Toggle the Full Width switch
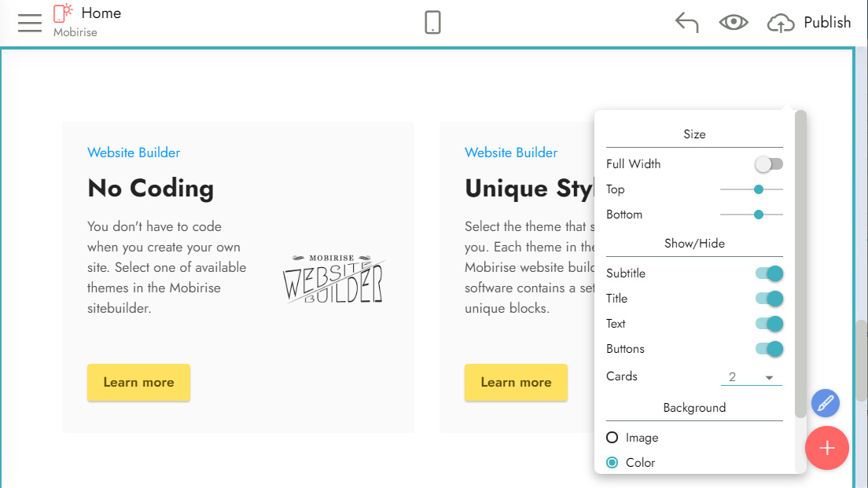This screenshot has width=868, height=488. tap(769, 163)
